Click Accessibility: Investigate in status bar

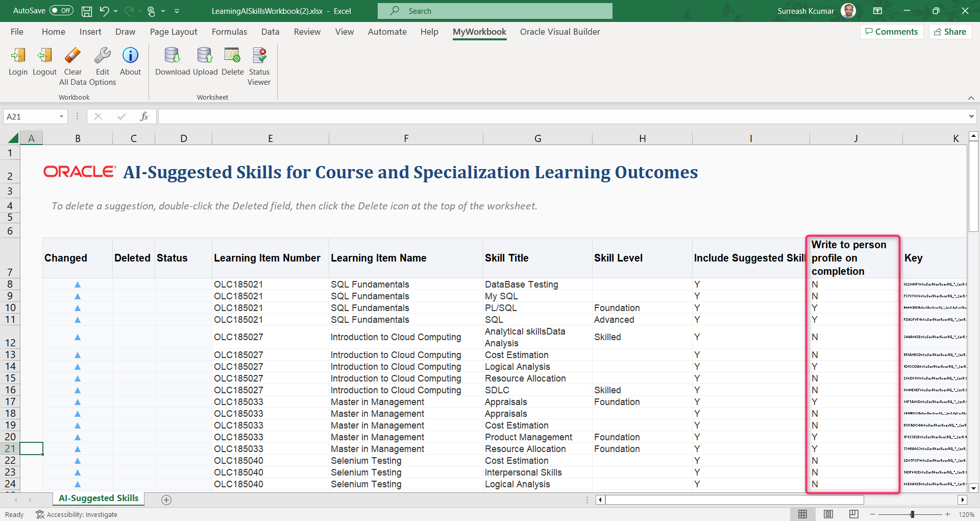[x=77, y=514]
